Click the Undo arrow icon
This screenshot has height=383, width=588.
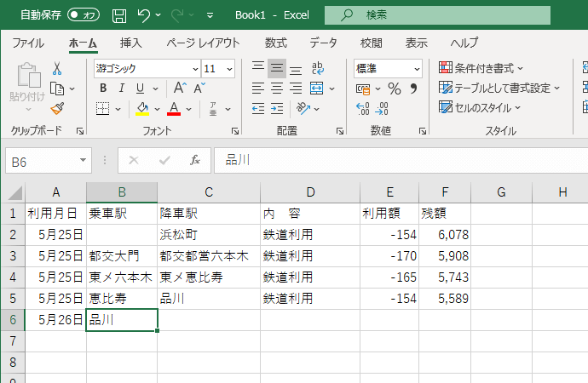(144, 15)
